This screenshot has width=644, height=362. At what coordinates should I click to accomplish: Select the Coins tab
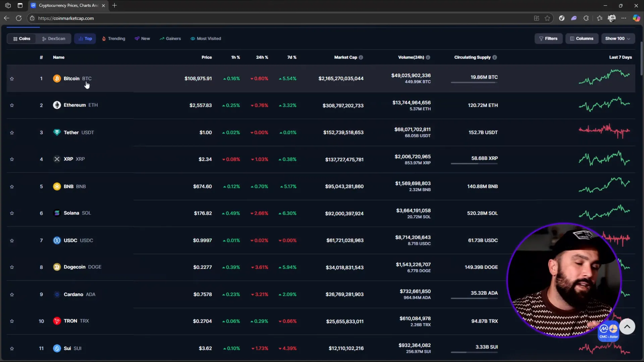pyautogui.click(x=22, y=39)
